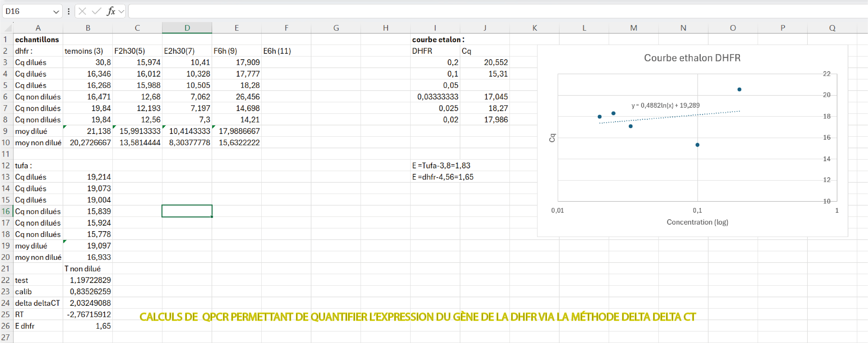Expand the fx function dropdown chevron

[x=122, y=12]
